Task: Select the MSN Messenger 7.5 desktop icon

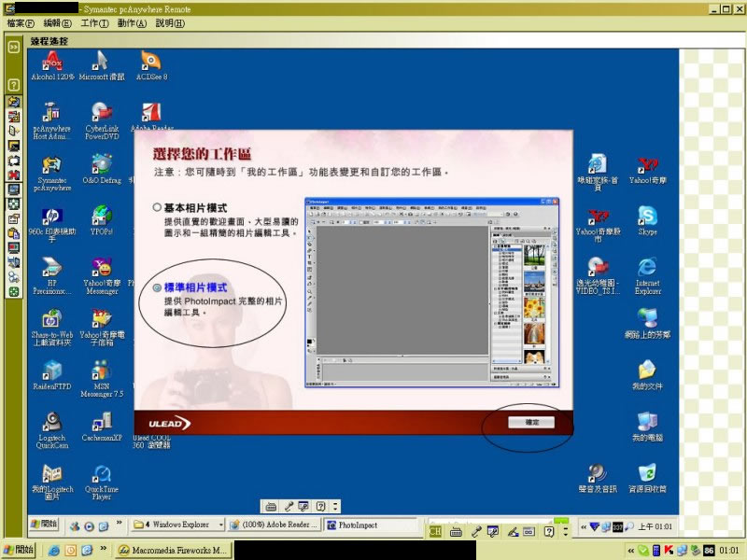Action: point(102,379)
